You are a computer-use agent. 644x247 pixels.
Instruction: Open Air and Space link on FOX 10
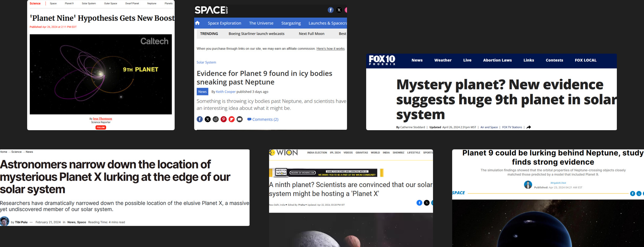click(489, 127)
